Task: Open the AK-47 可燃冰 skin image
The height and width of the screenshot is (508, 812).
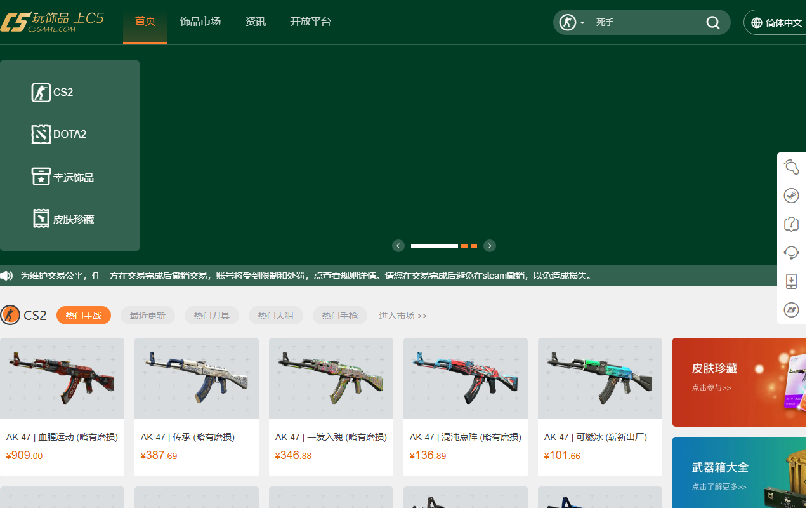Action: coord(600,378)
